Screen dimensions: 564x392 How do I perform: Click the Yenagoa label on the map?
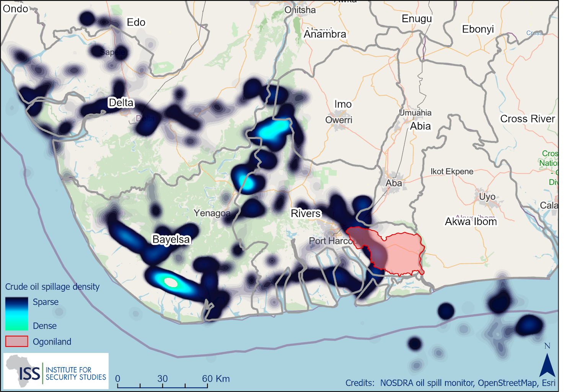pos(212,213)
